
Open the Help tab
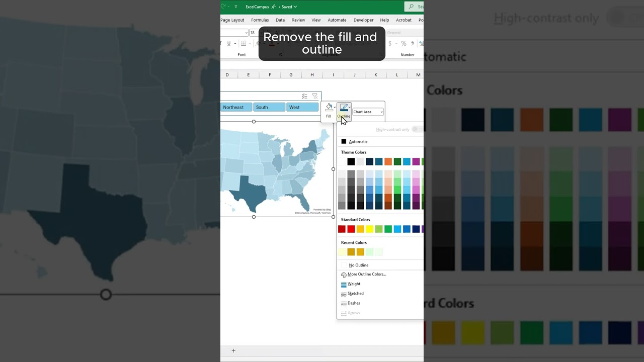384,20
